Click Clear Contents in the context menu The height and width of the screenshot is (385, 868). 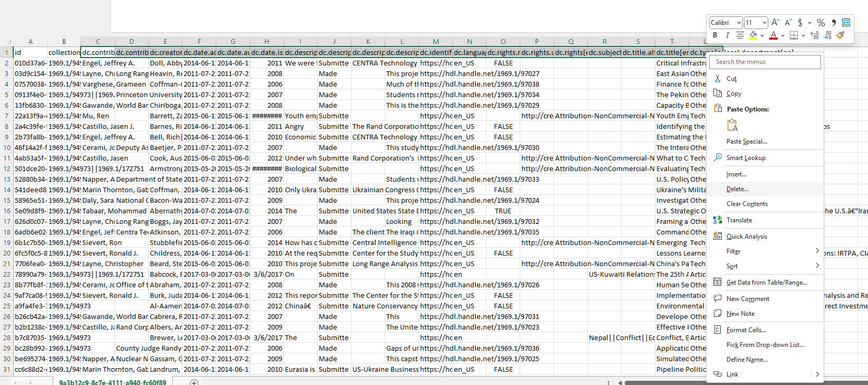point(747,204)
